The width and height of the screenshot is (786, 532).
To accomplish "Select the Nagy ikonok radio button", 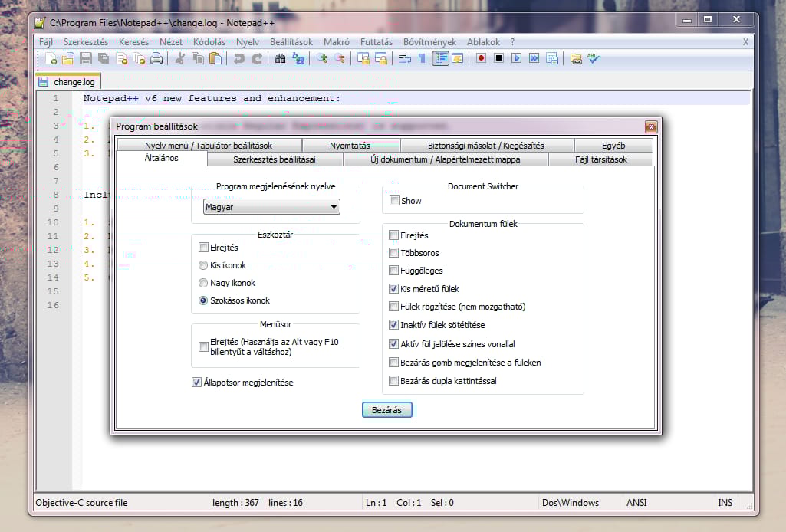I will pyautogui.click(x=203, y=283).
